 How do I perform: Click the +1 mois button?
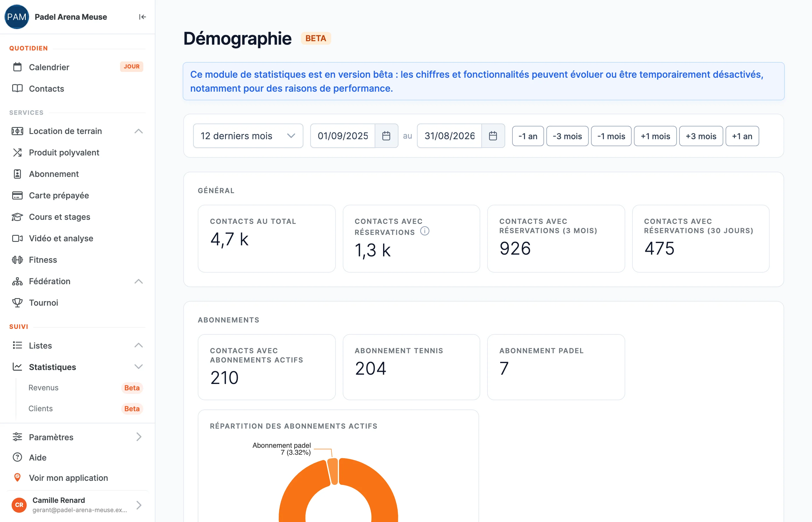655,136
